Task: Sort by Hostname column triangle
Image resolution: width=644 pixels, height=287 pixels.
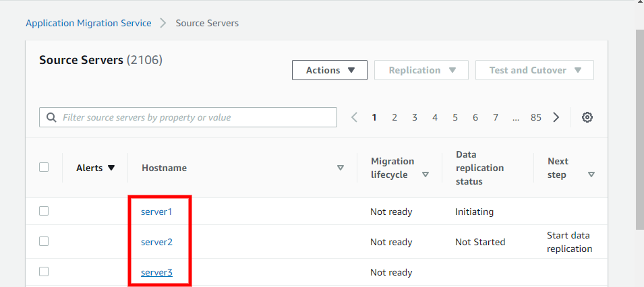Action: (x=340, y=168)
